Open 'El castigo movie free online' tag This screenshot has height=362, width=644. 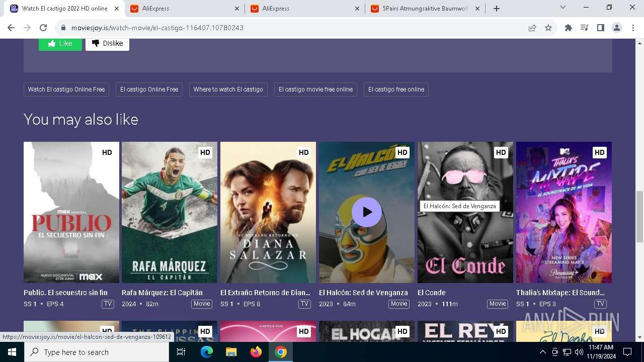(x=316, y=89)
